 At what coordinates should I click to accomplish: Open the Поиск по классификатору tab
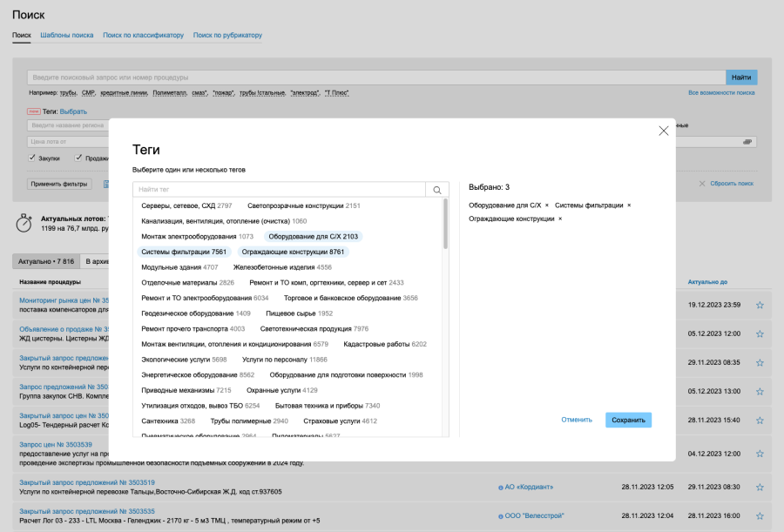tap(143, 36)
